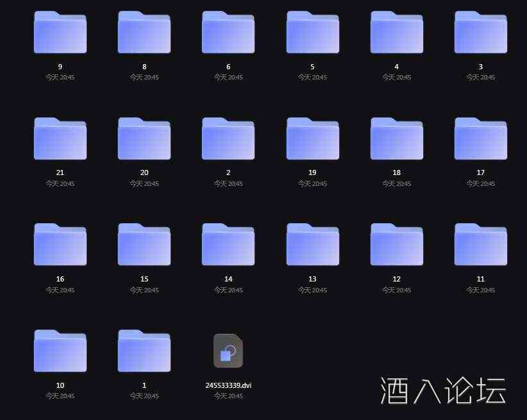Open folder 17

[x=480, y=139]
